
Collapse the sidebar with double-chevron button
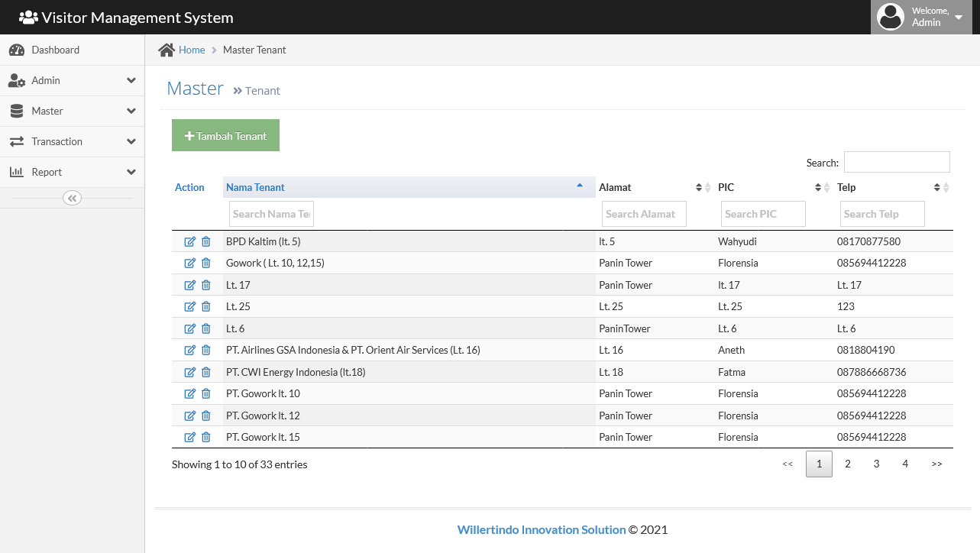(x=72, y=198)
